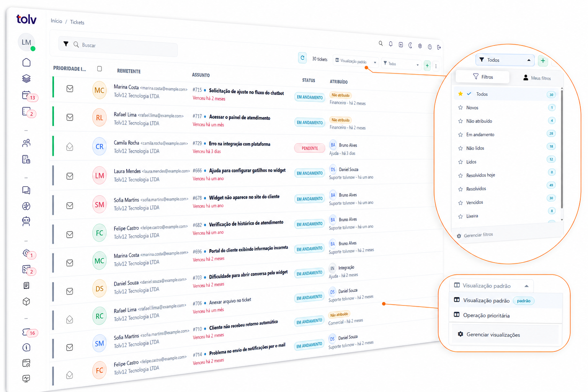Click the notification bell icon
The height and width of the screenshot is (392, 588).
(x=390, y=44)
